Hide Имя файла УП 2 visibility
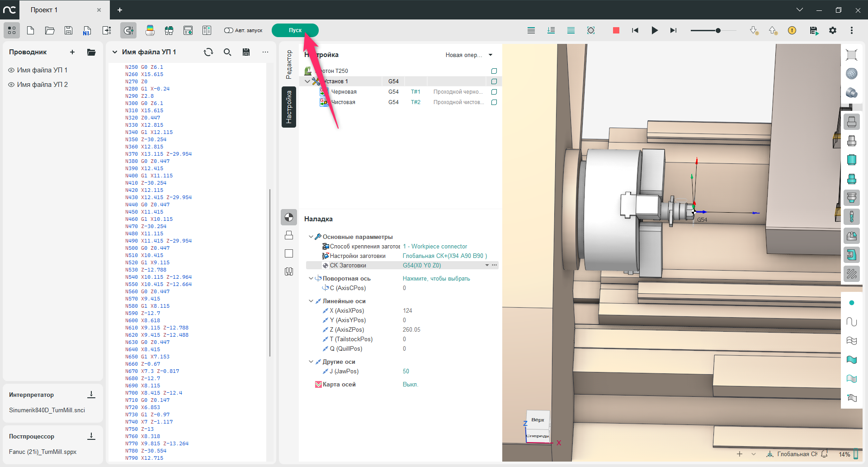 (x=11, y=85)
